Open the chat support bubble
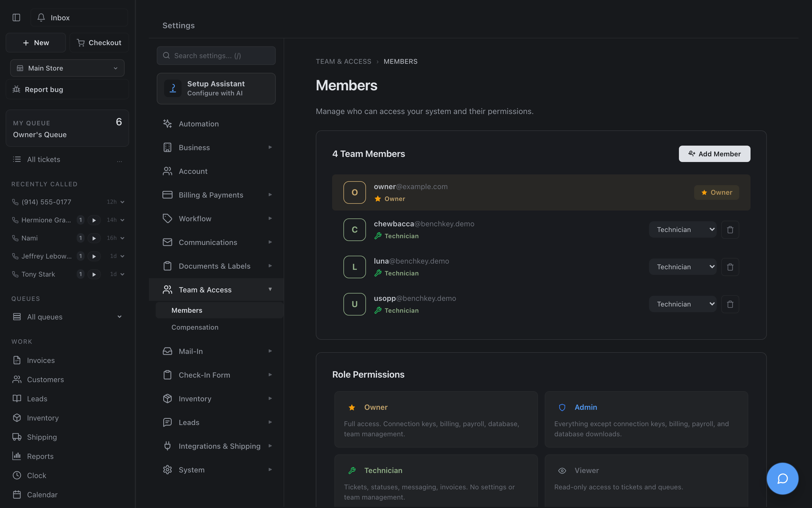Viewport: 812px width, 508px height. (x=782, y=478)
